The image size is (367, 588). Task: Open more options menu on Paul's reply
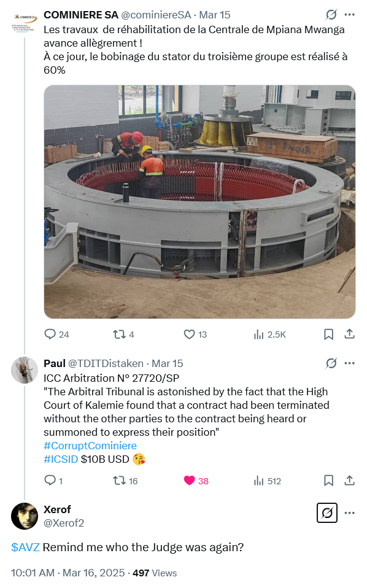349,363
